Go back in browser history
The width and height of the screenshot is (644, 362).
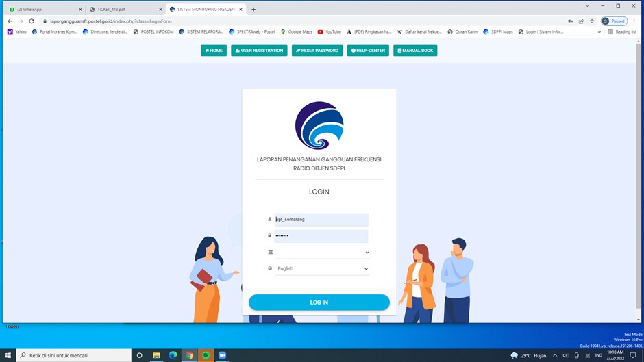(x=10, y=21)
